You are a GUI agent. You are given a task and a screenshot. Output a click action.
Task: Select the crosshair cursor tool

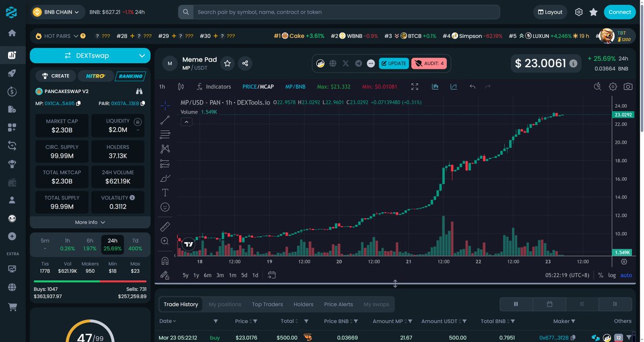pyautogui.click(x=165, y=105)
